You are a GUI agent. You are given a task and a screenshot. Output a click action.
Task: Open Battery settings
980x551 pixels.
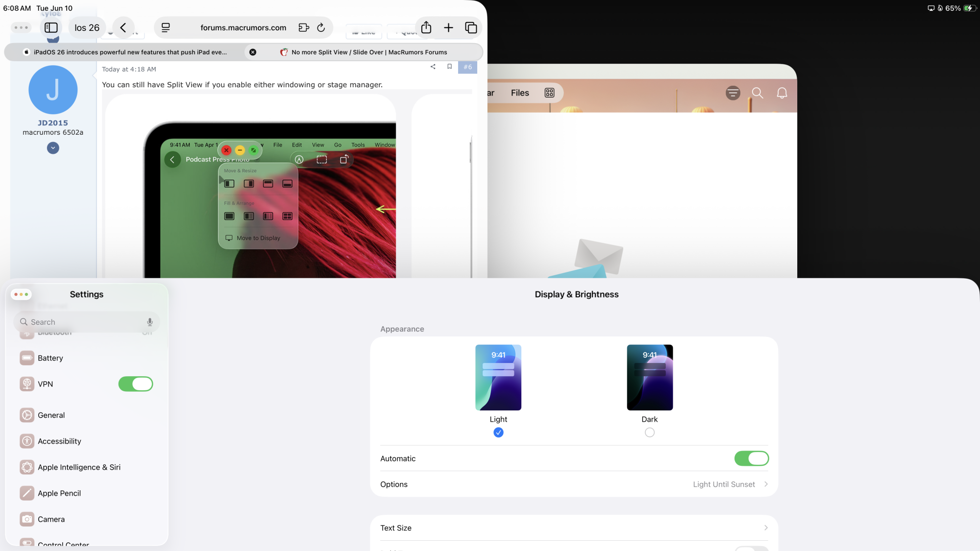(x=87, y=358)
